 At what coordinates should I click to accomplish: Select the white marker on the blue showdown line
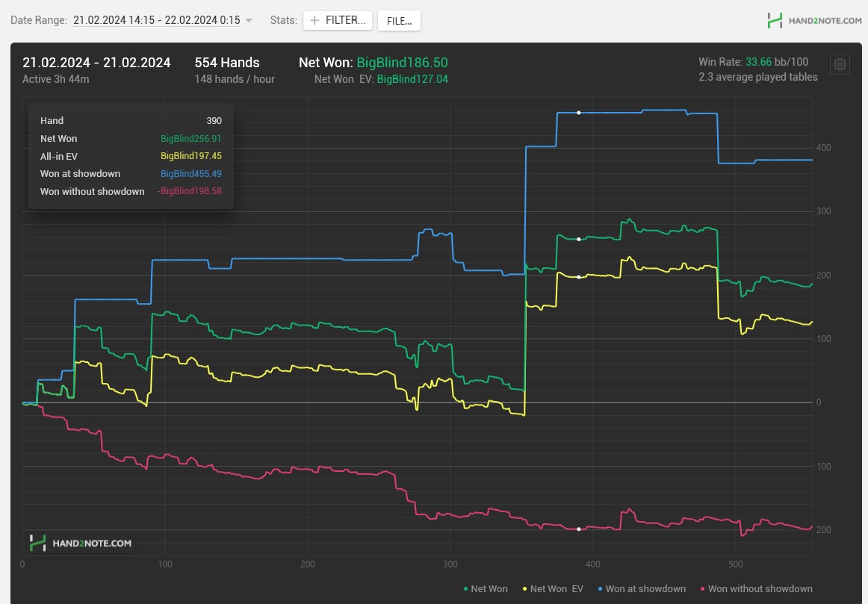579,113
